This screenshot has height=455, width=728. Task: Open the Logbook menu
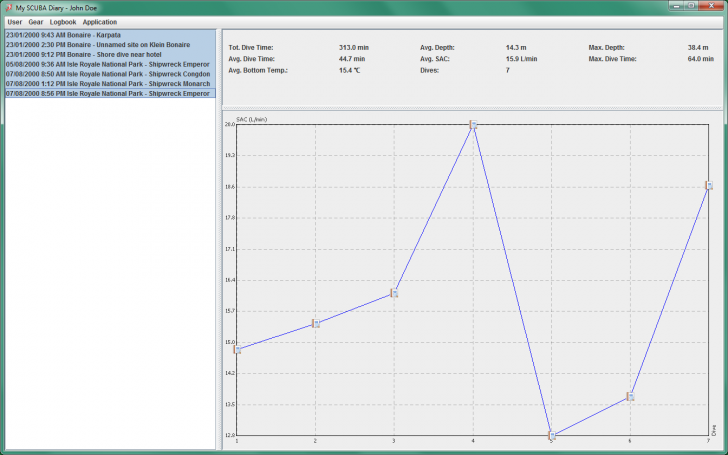pyautogui.click(x=63, y=21)
